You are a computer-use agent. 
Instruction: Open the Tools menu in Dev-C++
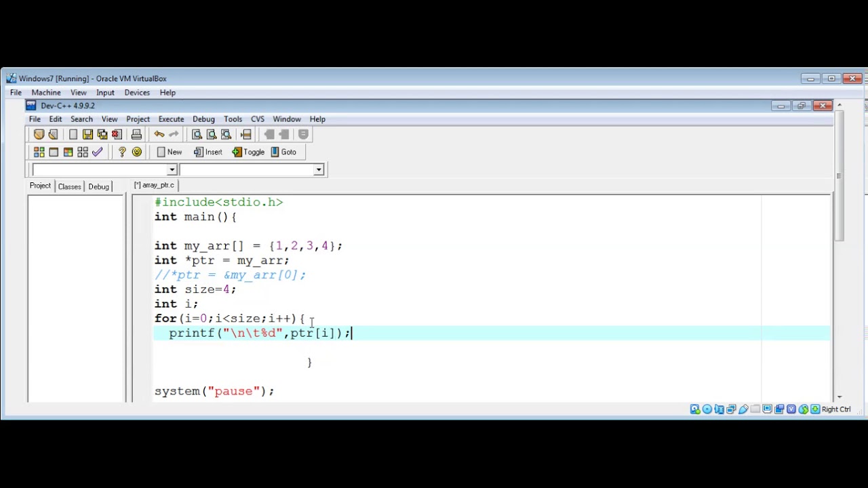click(233, 119)
